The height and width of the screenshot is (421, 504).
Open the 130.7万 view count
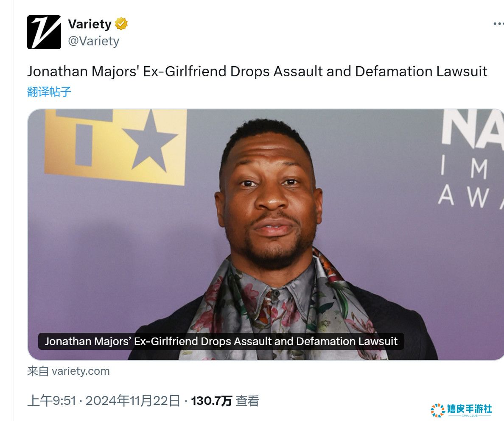tap(212, 401)
